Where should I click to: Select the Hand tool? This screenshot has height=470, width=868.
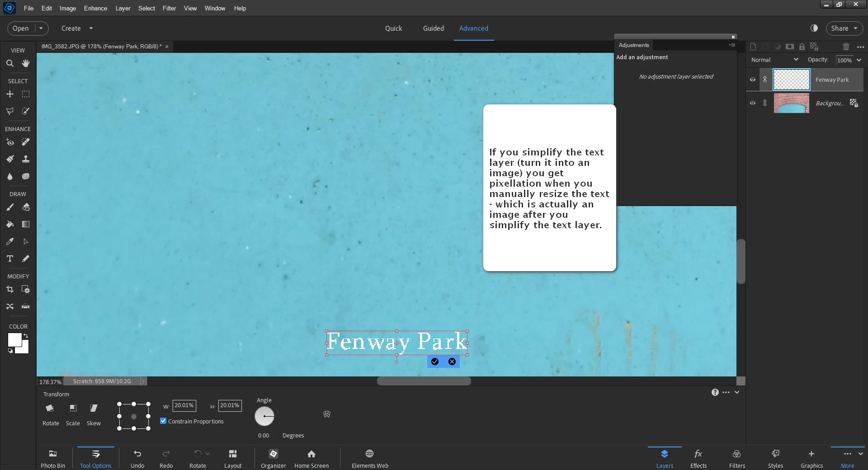tap(26, 63)
